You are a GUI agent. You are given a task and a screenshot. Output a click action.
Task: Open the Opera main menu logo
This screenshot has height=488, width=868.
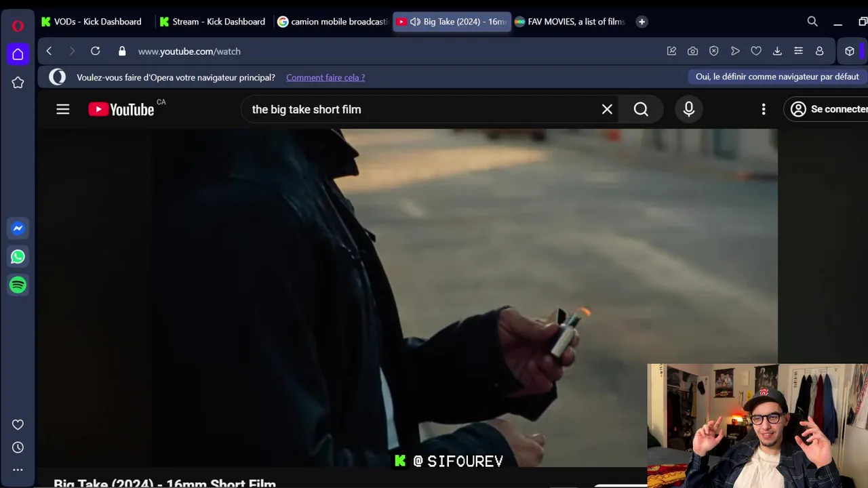coord(18,26)
